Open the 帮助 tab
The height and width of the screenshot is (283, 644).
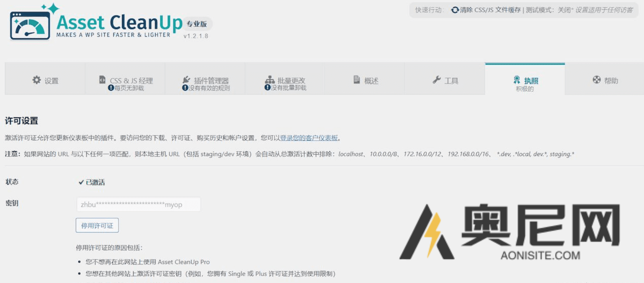point(604,79)
